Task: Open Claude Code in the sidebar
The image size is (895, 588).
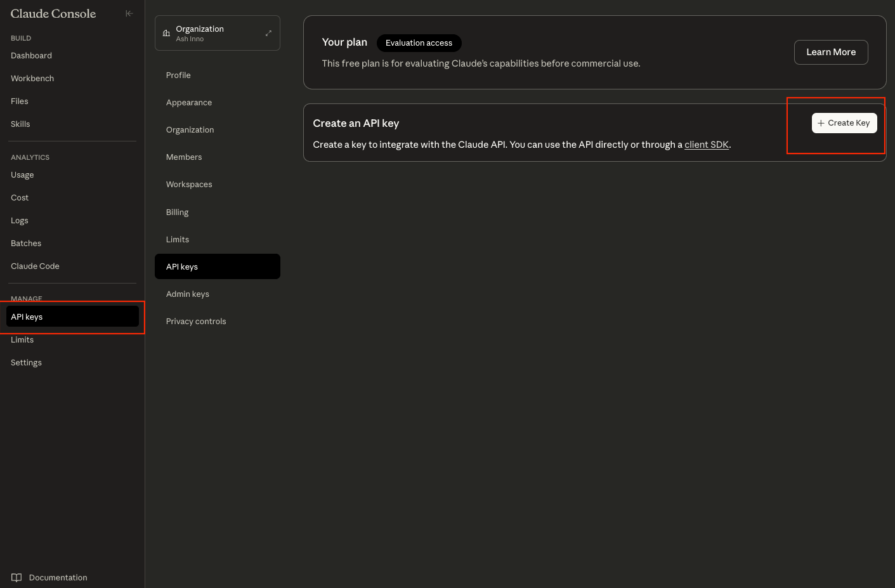Action: (35, 266)
